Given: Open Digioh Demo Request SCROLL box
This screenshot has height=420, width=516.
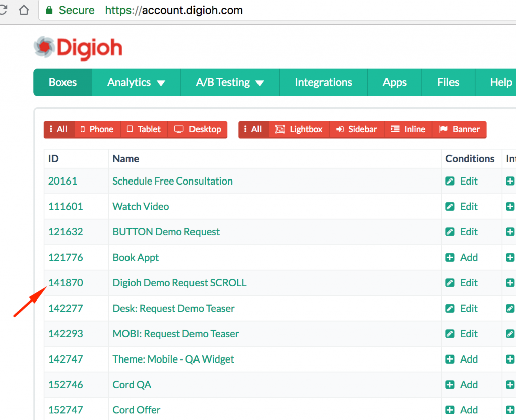Looking at the screenshot, I should coord(179,283).
